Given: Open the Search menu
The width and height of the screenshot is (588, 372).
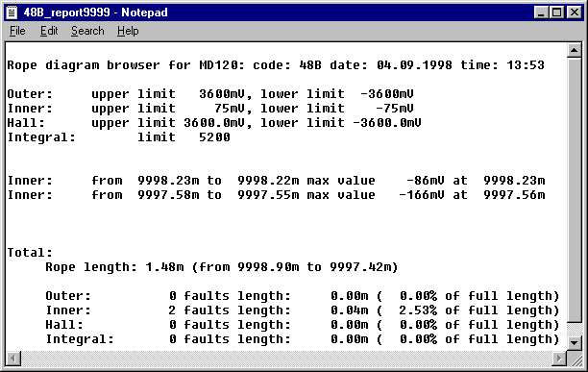Looking at the screenshot, I should tap(87, 31).
